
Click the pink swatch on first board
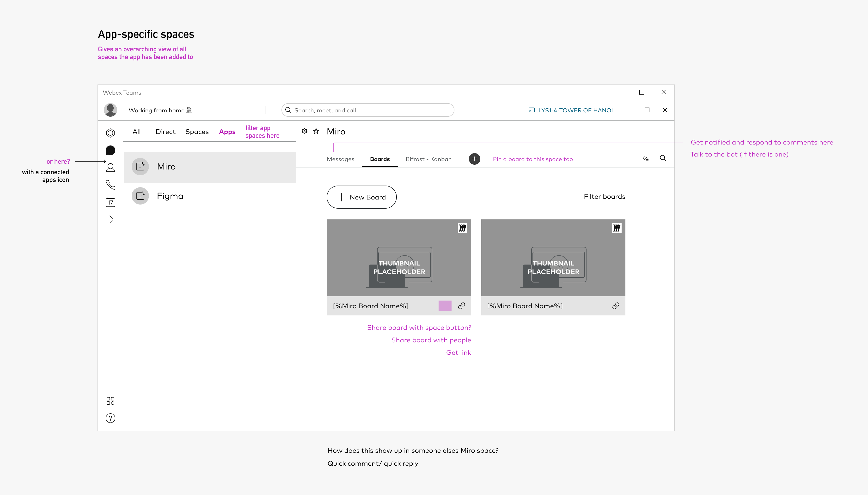445,306
